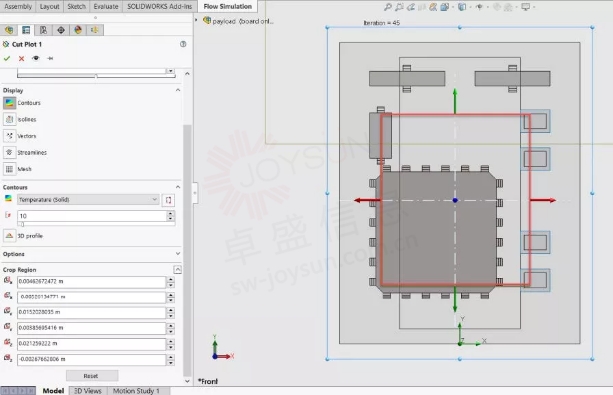Expand the Options section
Image resolution: width=613 pixels, height=395 pixels.
pyautogui.click(x=178, y=254)
